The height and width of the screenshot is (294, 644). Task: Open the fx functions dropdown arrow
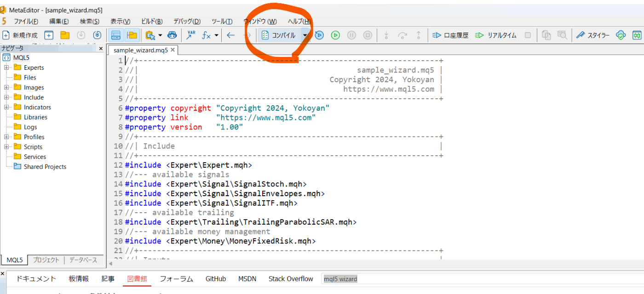pos(216,35)
